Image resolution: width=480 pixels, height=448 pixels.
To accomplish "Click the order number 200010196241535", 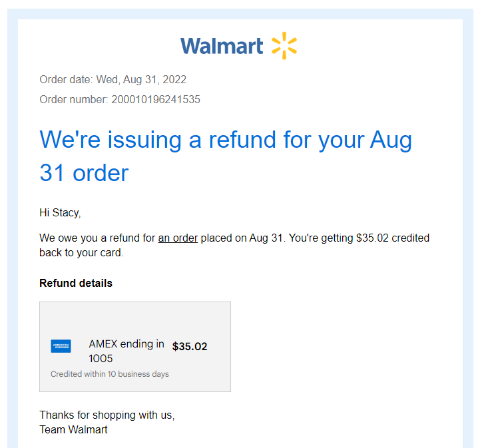I will (156, 100).
